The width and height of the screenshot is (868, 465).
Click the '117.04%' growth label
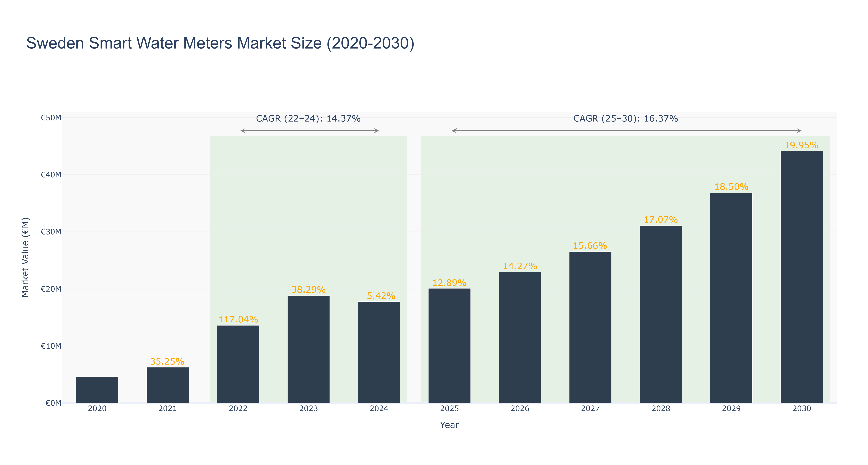[238, 319]
